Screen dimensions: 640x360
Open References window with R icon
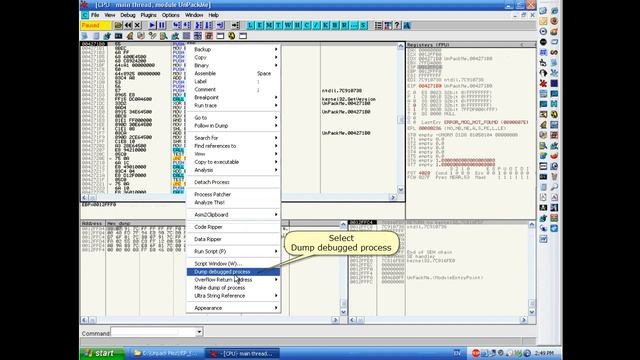(x=344, y=25)
